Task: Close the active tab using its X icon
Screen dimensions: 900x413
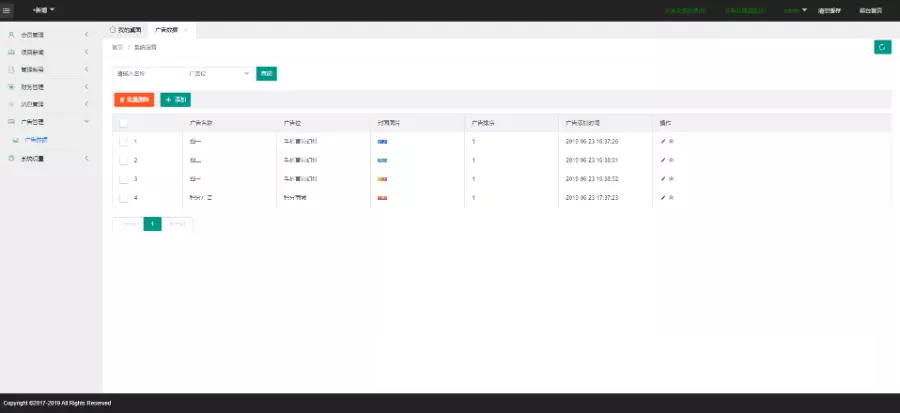Action: tap(186, 31)
